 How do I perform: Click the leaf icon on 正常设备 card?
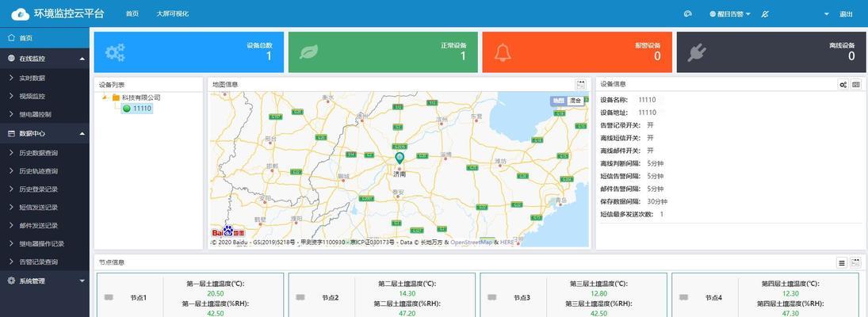308,52
